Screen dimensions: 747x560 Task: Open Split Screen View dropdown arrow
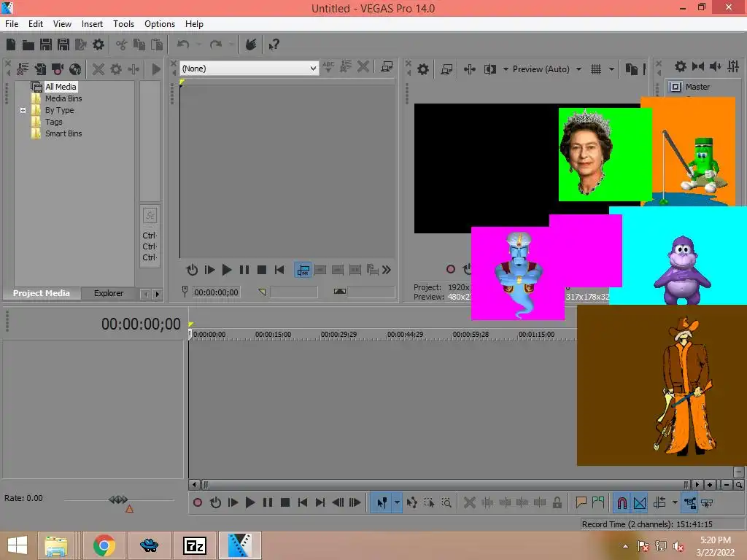(x=506, y=69)
